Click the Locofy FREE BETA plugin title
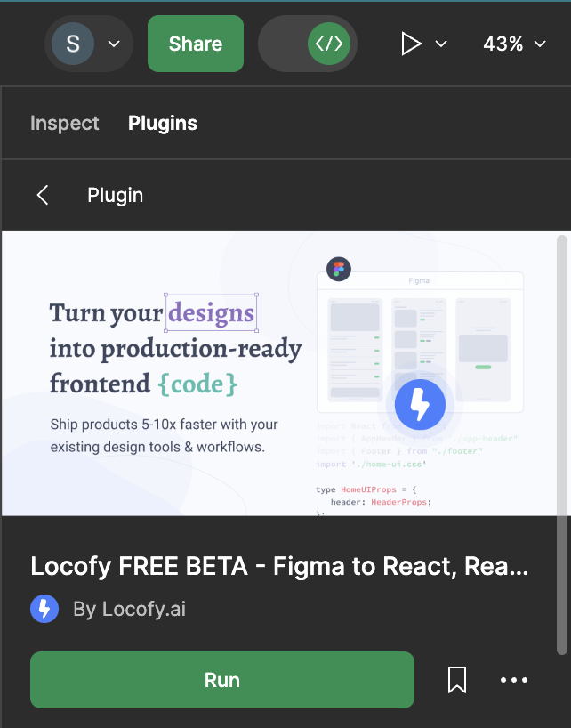This screenshot has width=571, height=728. pos(279,566)
